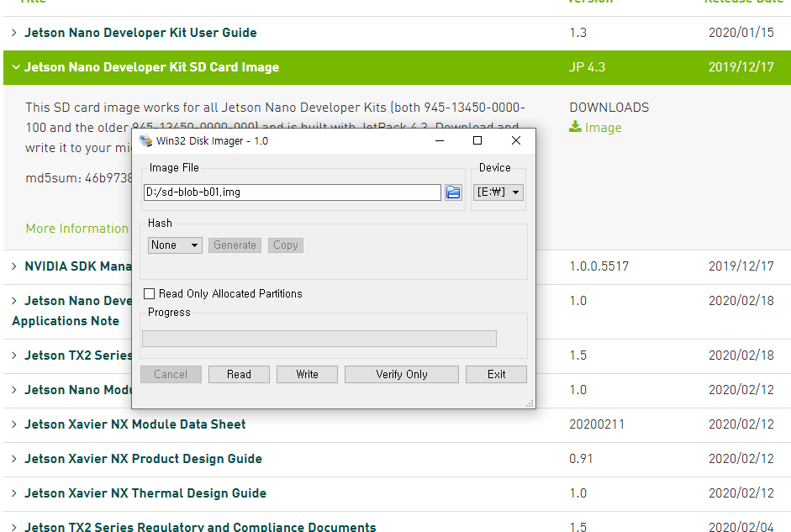Open the Hash type dropdown showing None
The image size is (791, 532).
click(x=175, y=245)
